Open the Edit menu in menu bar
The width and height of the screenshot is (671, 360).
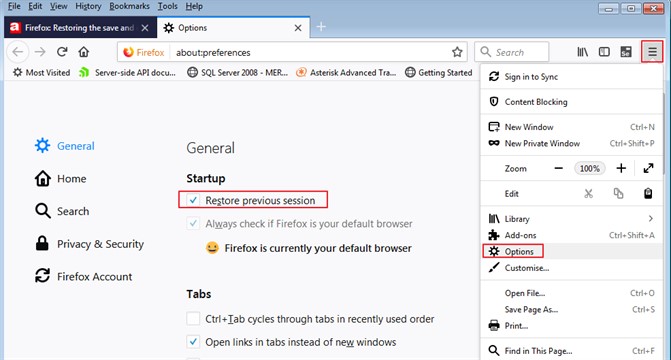pos(35,6)
